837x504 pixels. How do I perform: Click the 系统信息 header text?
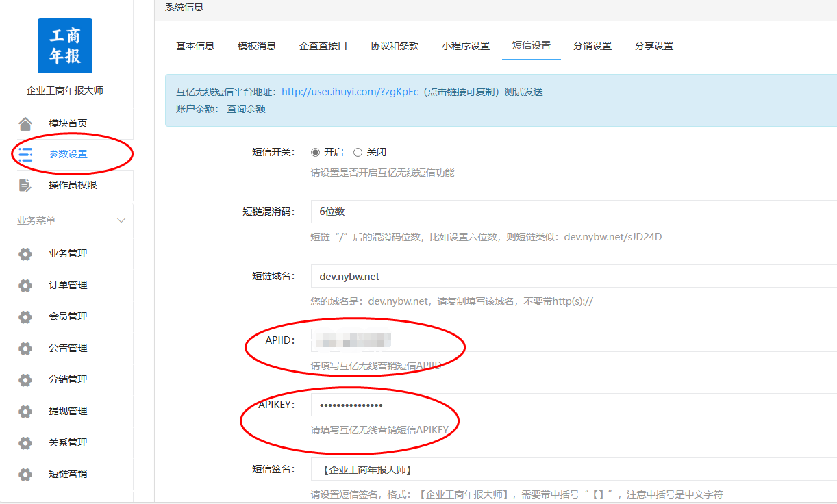[x=184, y=7]
